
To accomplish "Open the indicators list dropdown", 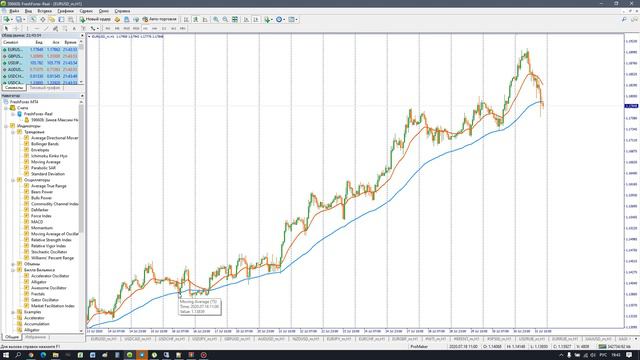I will [269, 19].
